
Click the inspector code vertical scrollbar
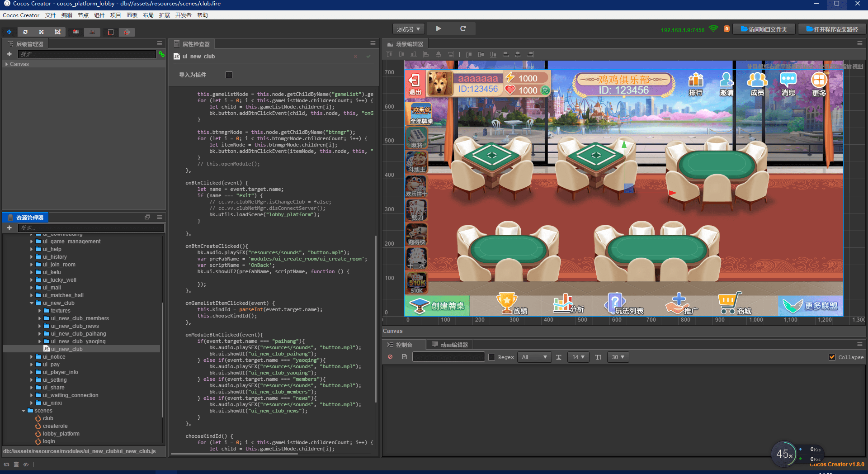coord(376,319)
